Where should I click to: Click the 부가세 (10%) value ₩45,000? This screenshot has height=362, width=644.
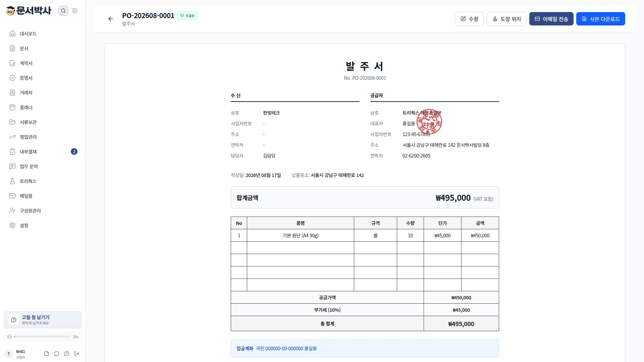pyautogui.click(x=461, y=310)
